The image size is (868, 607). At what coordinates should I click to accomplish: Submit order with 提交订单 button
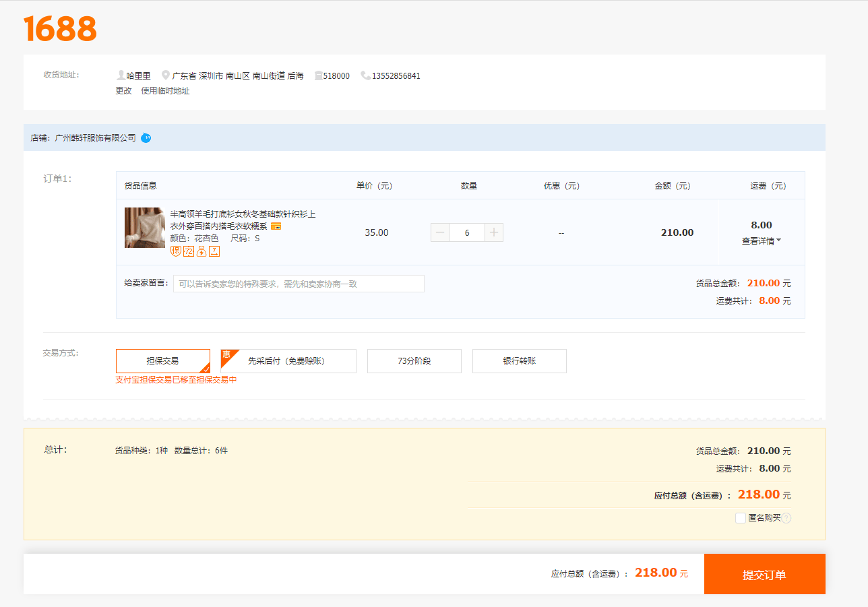click(x=764, y=575)
